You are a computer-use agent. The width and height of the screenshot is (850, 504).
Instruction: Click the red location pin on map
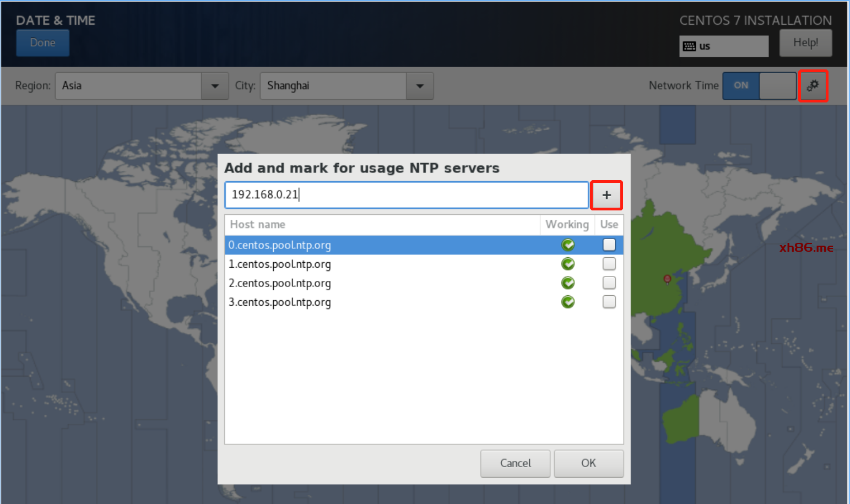pyautogui.click(x=667, y=279)
